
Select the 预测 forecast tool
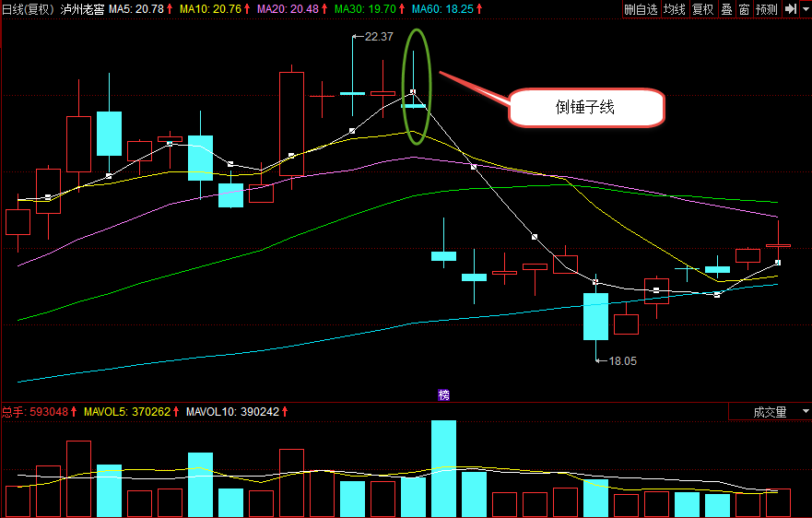(x=766, y=9)
